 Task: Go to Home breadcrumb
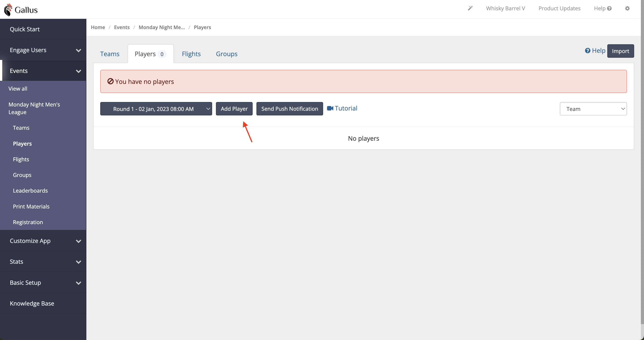[x=98, y=27]
